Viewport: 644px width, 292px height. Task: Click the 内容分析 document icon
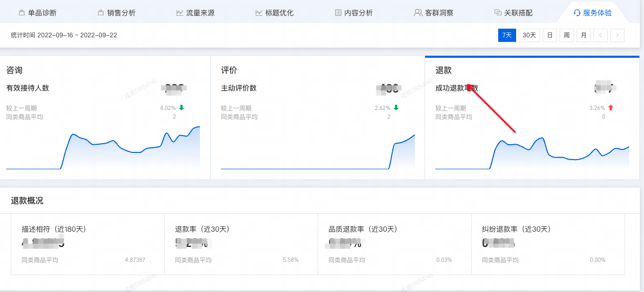[x=338, y=13]
